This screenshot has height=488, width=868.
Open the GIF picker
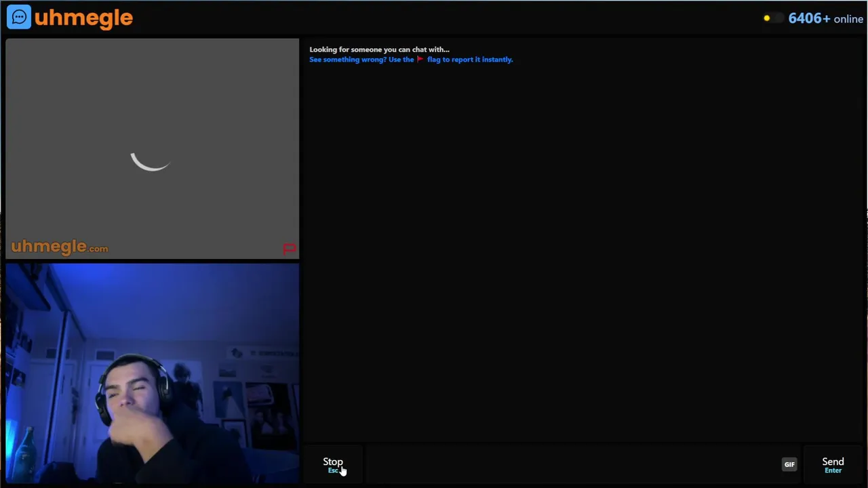pyautogui.click(x=789, y=464)
